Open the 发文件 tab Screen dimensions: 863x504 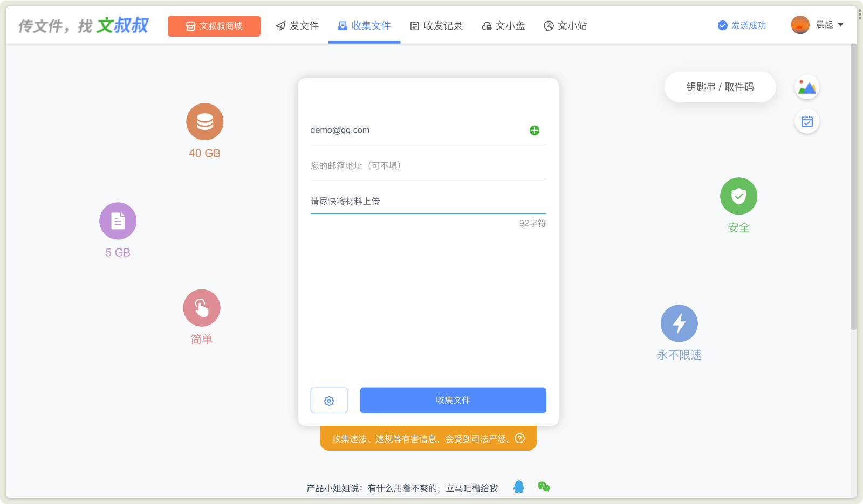click(x=297, y=26)
